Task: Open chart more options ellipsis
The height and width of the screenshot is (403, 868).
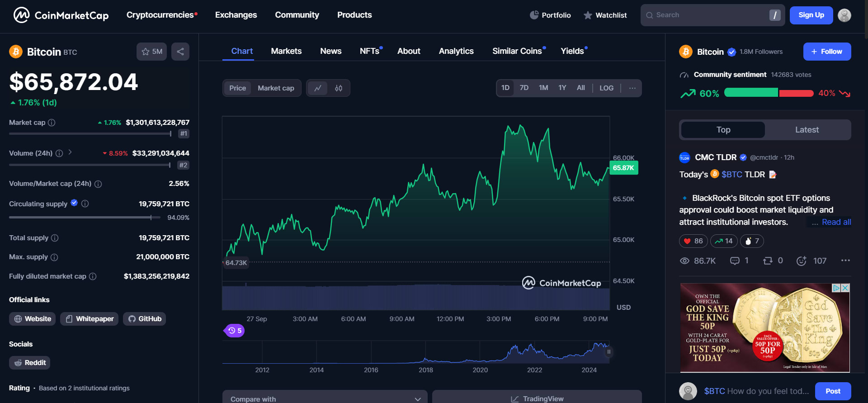Action: point(632,88)
